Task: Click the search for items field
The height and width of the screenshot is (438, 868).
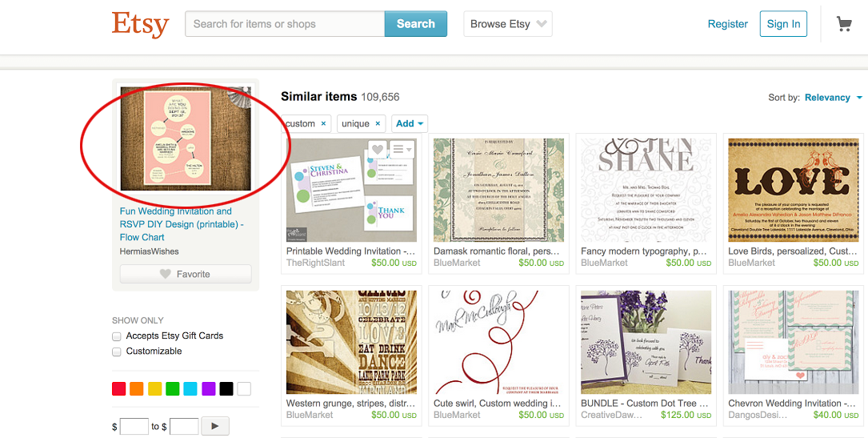Action: pyautogui.click(x=285, y=24)
